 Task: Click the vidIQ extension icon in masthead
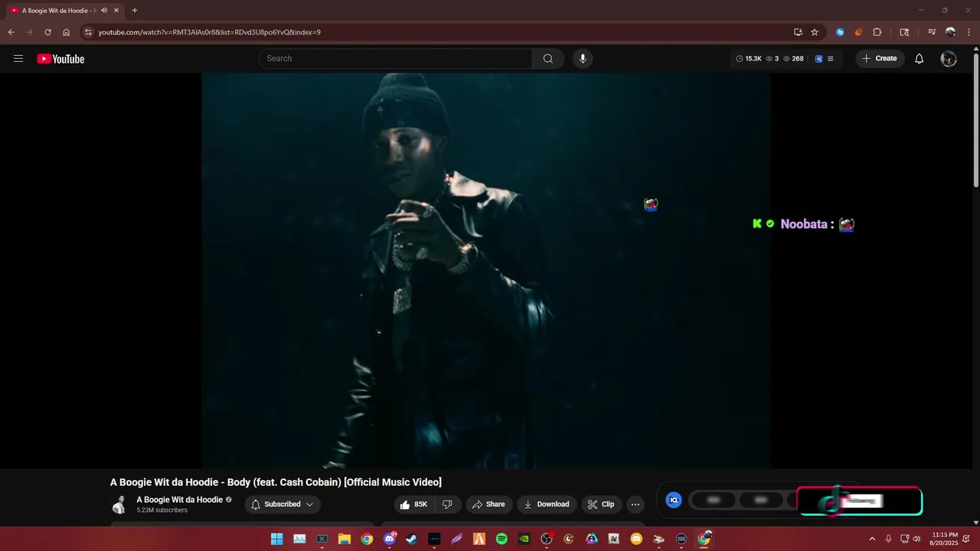(818, 59)
